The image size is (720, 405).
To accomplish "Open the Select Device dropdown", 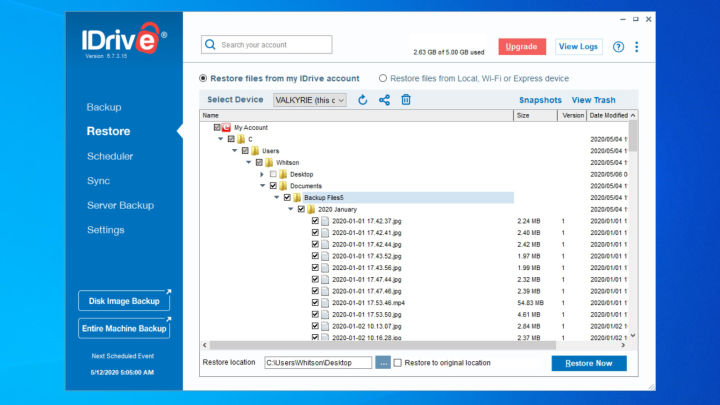I will (310, 100).
